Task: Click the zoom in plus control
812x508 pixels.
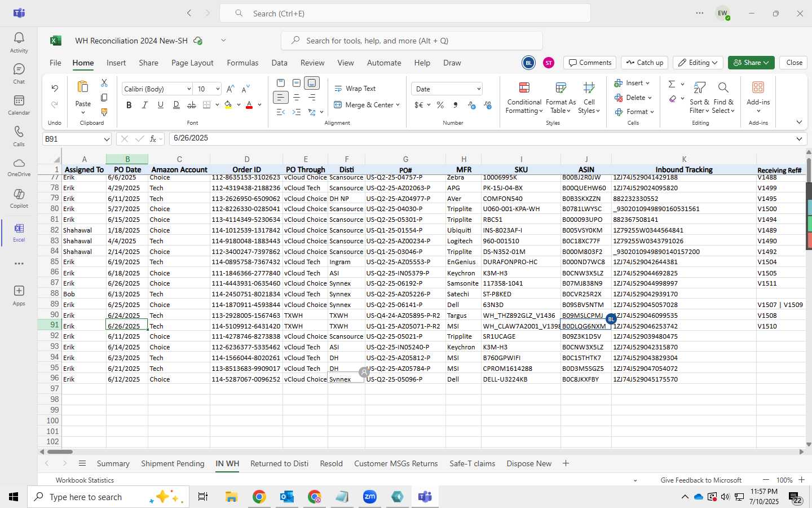Action: pyautogui.click(x=801, y=480)
